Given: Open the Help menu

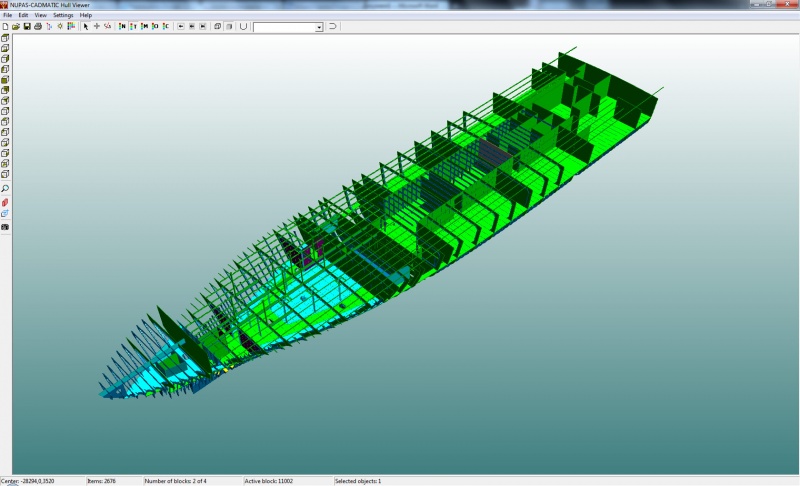Looking at the screenshot, I should (86, 15).
